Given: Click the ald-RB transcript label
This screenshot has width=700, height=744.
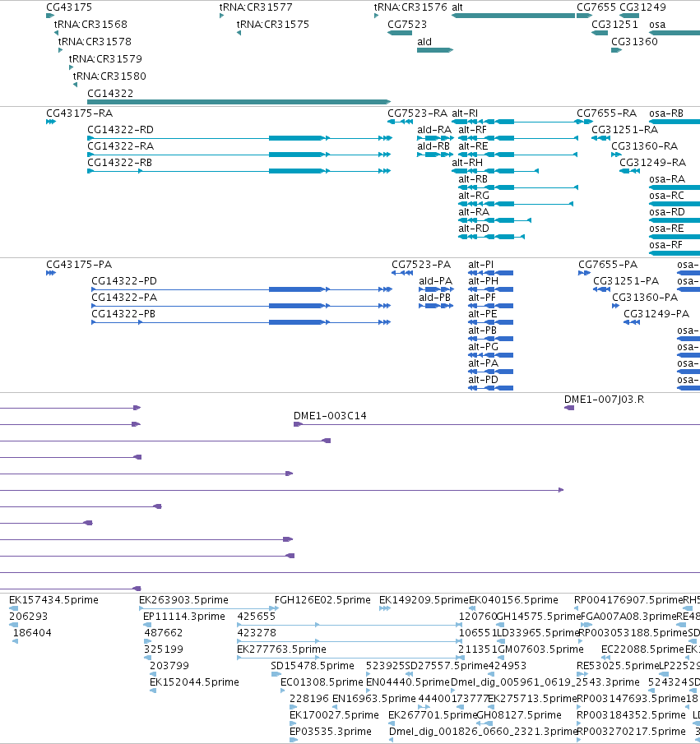Looking at the screenshot, I should [433, 146].
